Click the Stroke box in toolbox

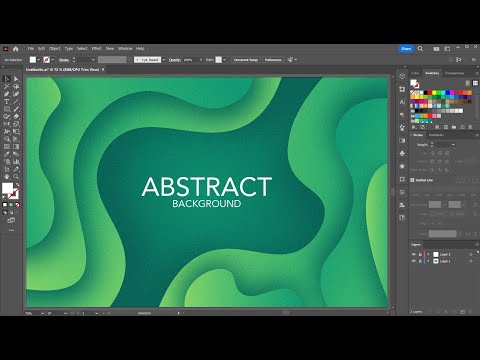(x=14, y=194)
